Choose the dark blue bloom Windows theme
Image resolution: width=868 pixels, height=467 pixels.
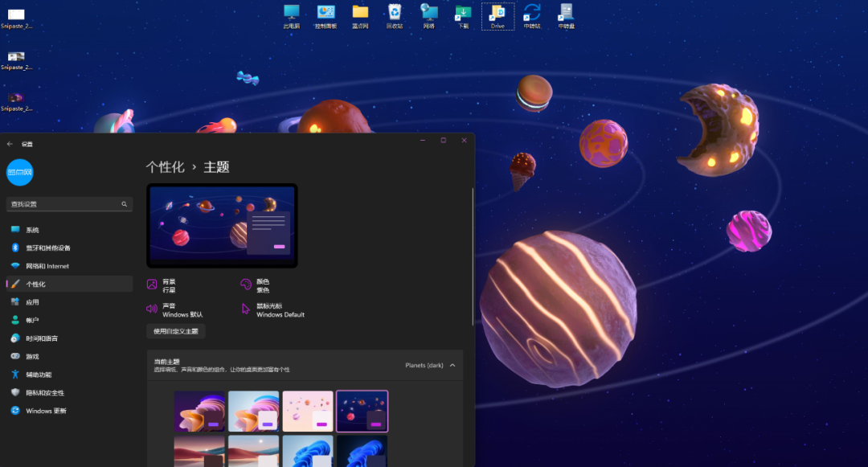pyautogui.click(x=362, y=451)
